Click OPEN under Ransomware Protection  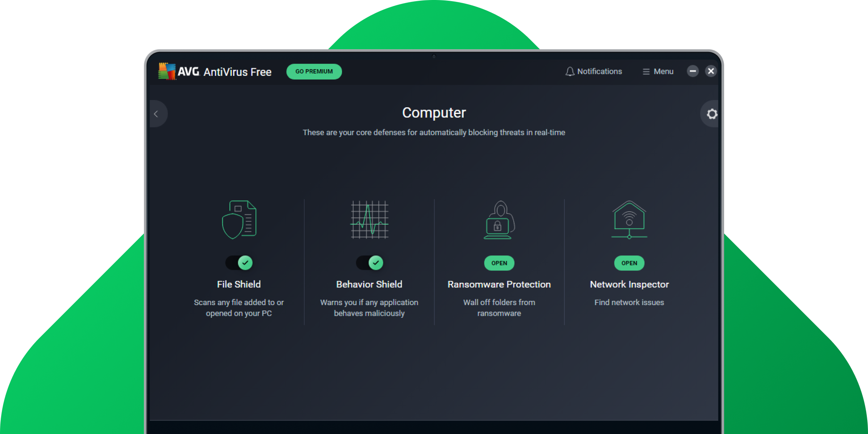pyautogui.click(x=499, y=263)
